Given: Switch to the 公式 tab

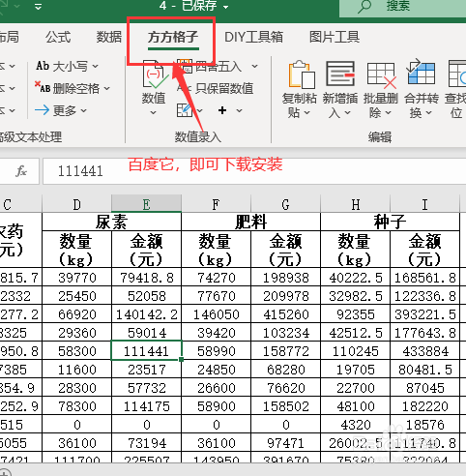Looking at the screenshot, I should point(58,37).
